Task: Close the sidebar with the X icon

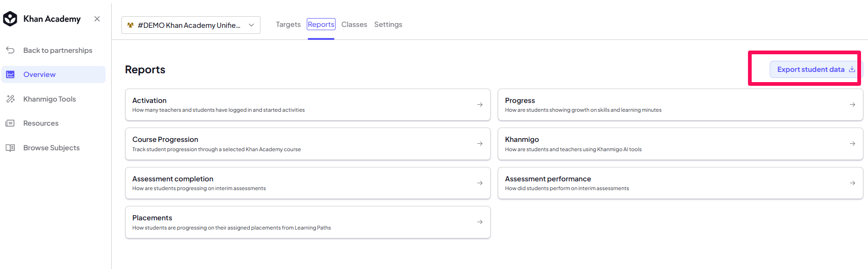Action: click(x=97, y=19)
